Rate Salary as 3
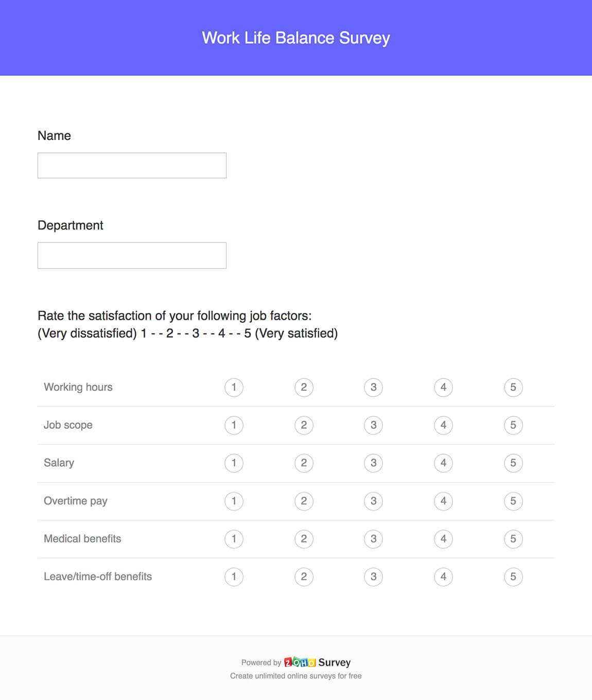Viewport: 592px width, 700px height. coord(373,463)
